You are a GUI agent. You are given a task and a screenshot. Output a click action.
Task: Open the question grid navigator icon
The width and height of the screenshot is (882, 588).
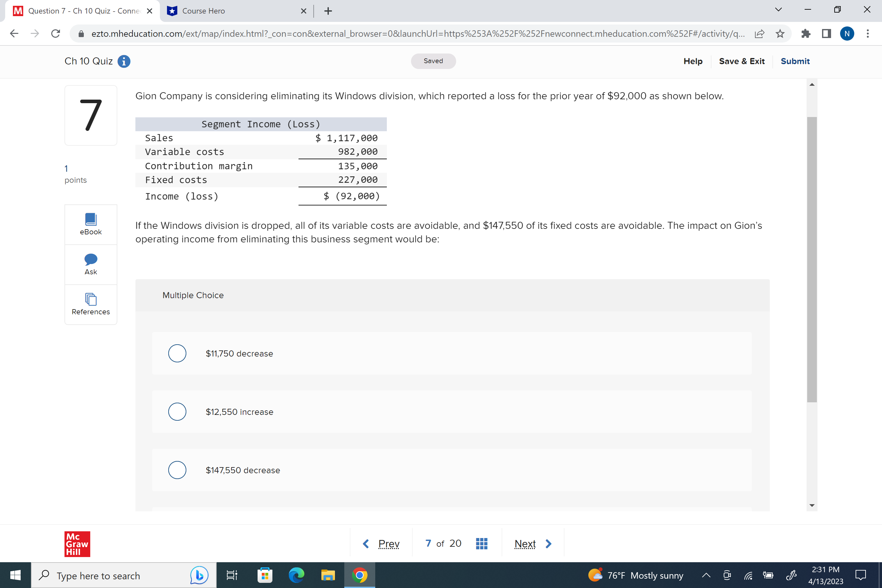482,544
